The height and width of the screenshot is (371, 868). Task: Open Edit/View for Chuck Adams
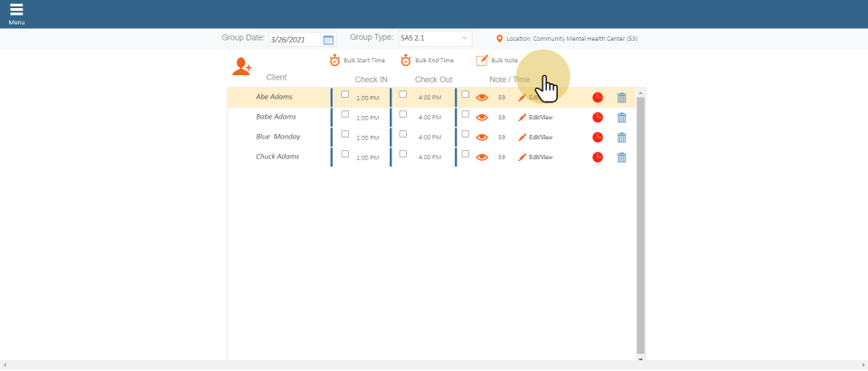click(540, 157)
